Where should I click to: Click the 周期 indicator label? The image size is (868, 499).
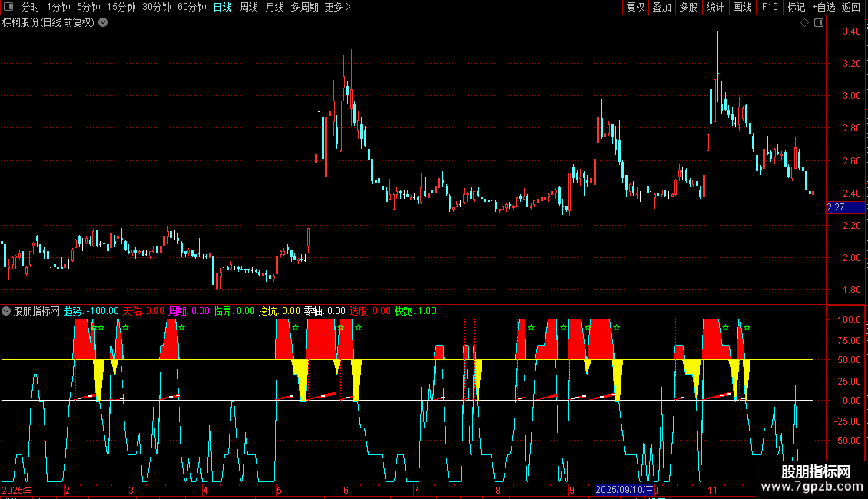pyautogui.click(x=189, y=311)
